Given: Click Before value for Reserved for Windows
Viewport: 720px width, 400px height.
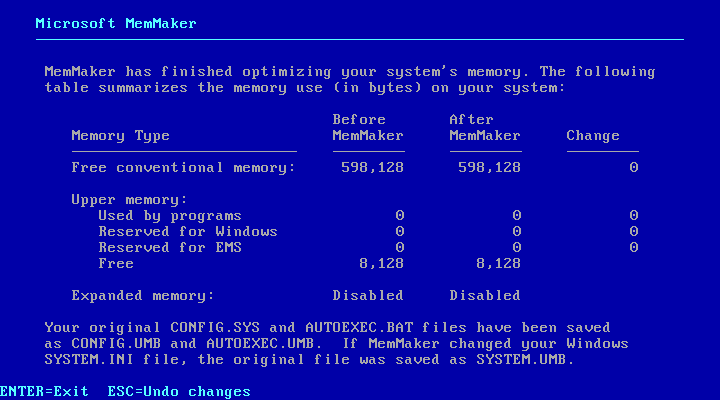Looking at the screenshot, I should [x=400, y=231].
